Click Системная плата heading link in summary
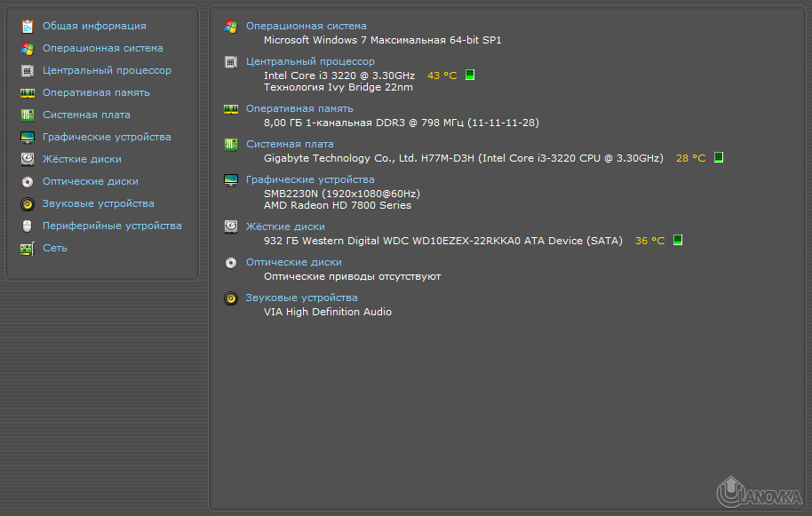 tap(290, 145)
